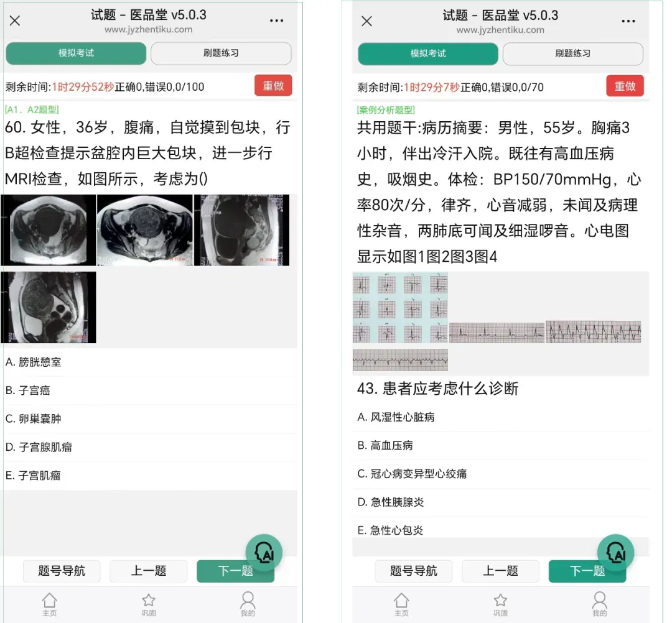Open 题号导航 question navigator in right screen
The width and height of the screenshot is (672, 623).
414,571
